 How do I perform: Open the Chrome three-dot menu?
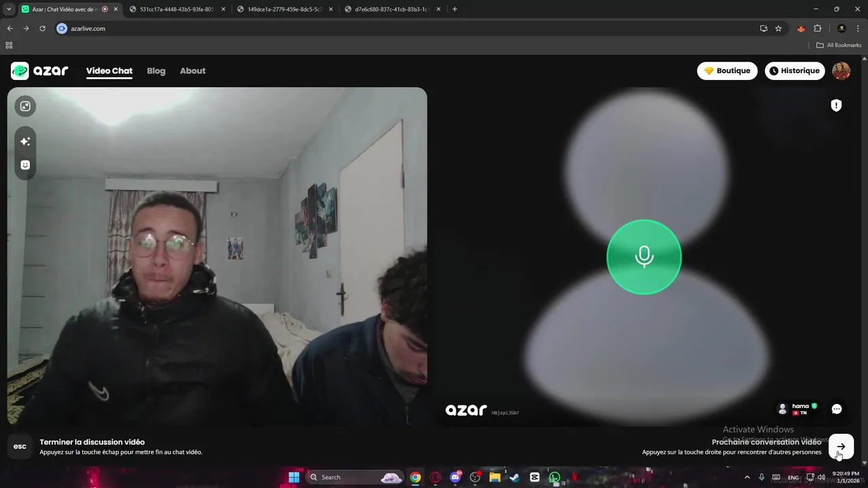tap(858, 28)
